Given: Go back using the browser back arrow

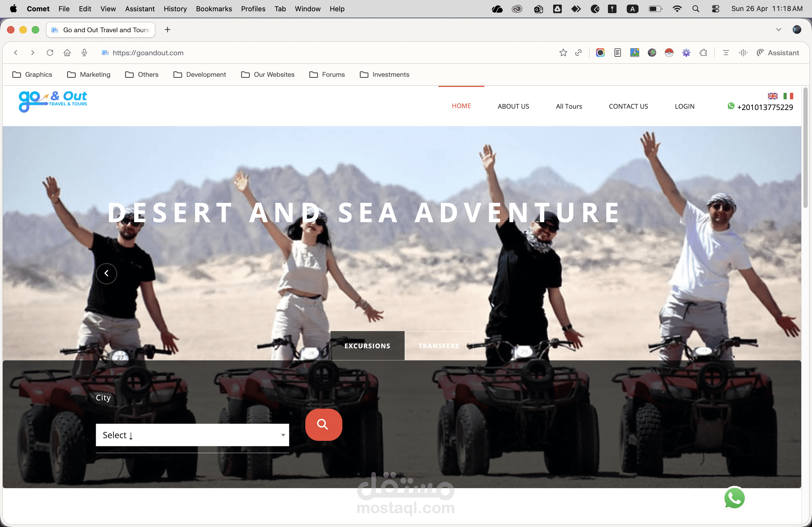Looking at the screenshot, I should point(16,53).
